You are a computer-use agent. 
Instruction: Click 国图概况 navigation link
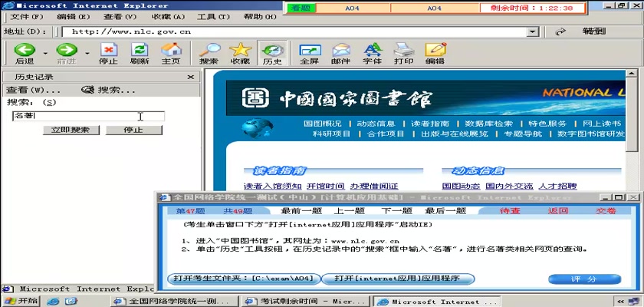(x=323, y=124)
